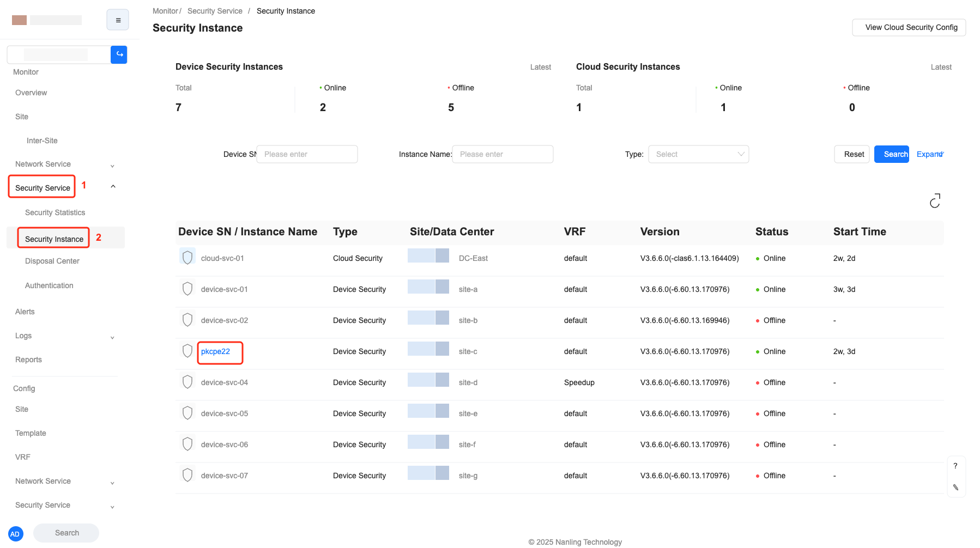This screenshot has height=548, width=980.
Task: Expand the Config Network Service chevron
Action: click(x=112, y=483)
